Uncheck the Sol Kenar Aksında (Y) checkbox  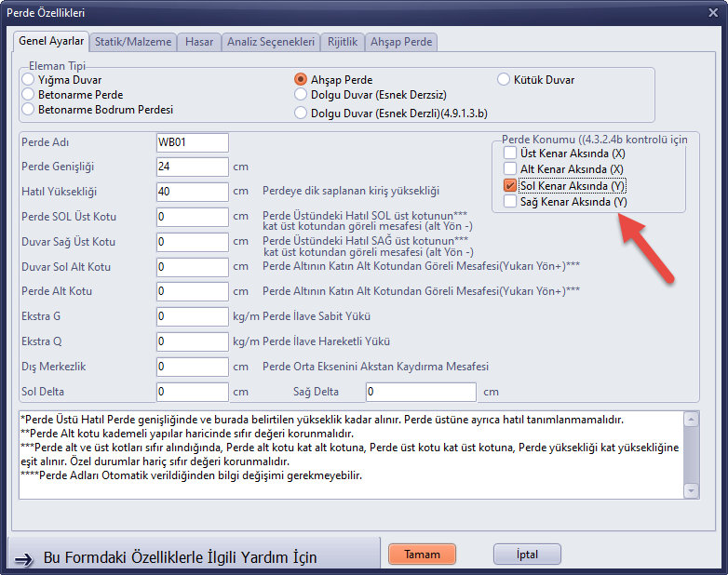click(x=510, y=186)
